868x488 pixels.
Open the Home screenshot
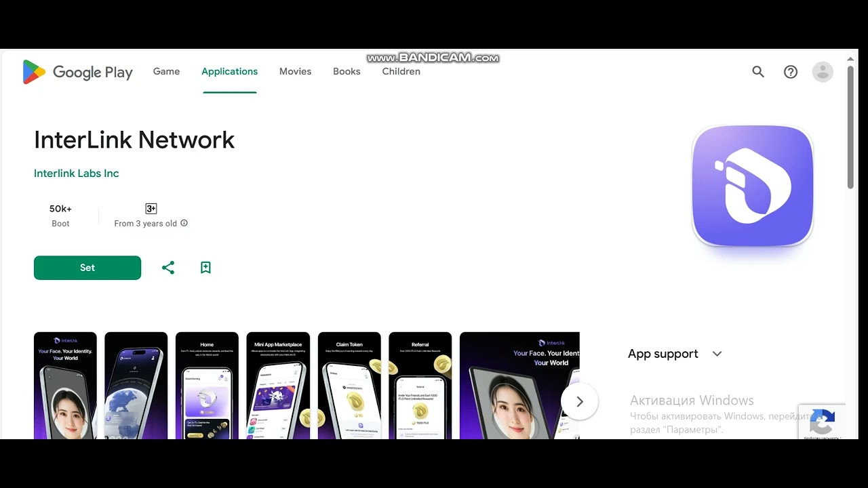(207, 386)
